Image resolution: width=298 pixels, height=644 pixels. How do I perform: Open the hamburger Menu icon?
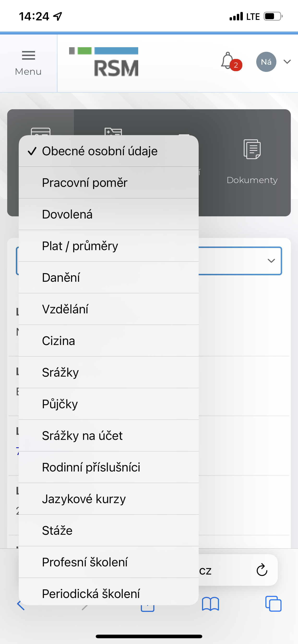(28, 56)
